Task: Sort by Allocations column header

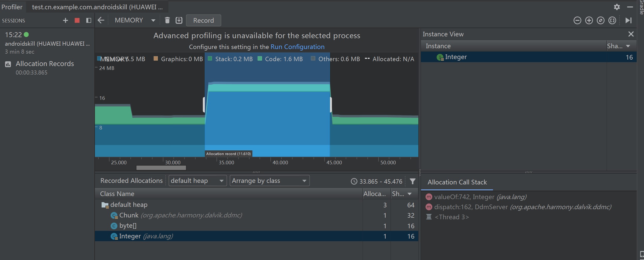Action: point(376,194)
